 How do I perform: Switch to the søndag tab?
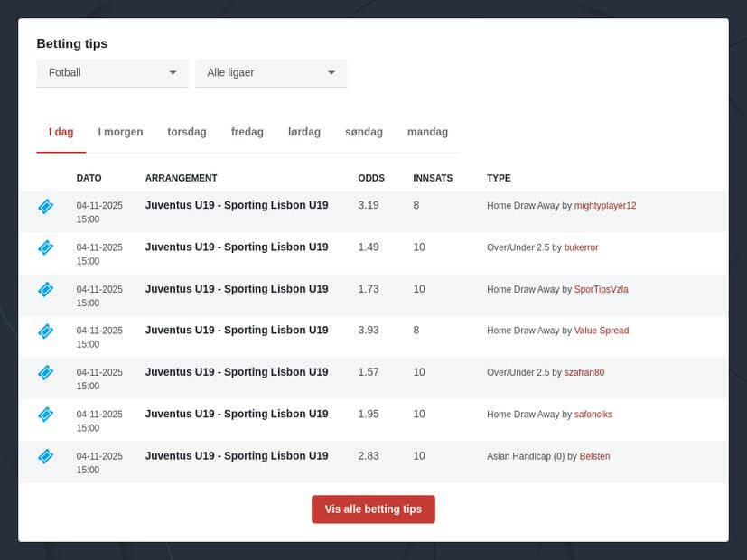pyautogui.click(x=363, y=132)
